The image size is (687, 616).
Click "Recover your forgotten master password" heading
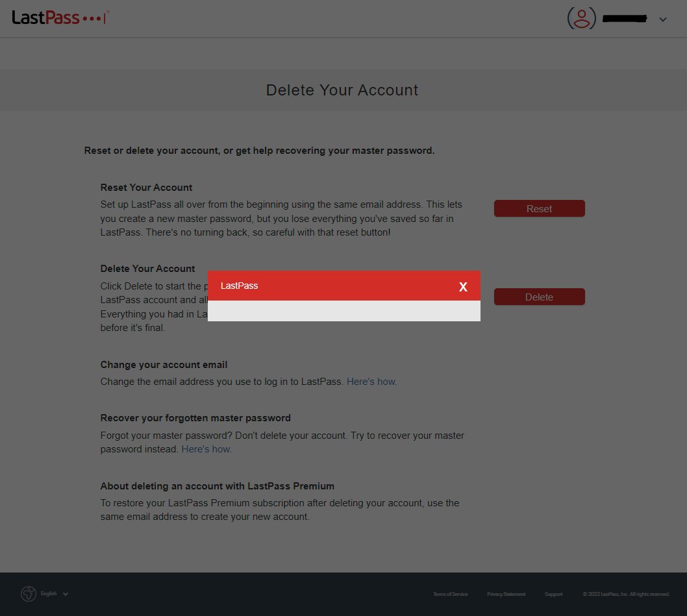195,418
